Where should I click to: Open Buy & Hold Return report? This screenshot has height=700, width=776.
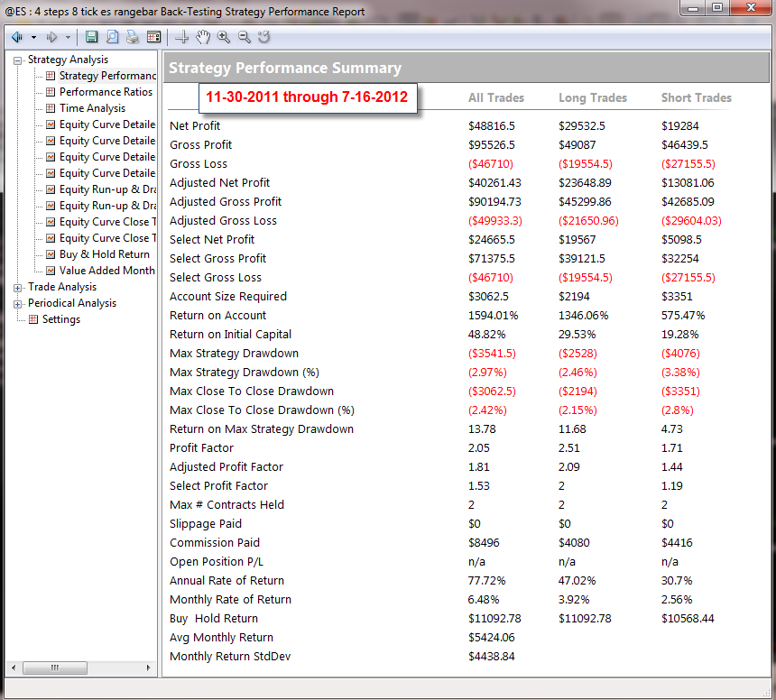click(x=104, y=254)
